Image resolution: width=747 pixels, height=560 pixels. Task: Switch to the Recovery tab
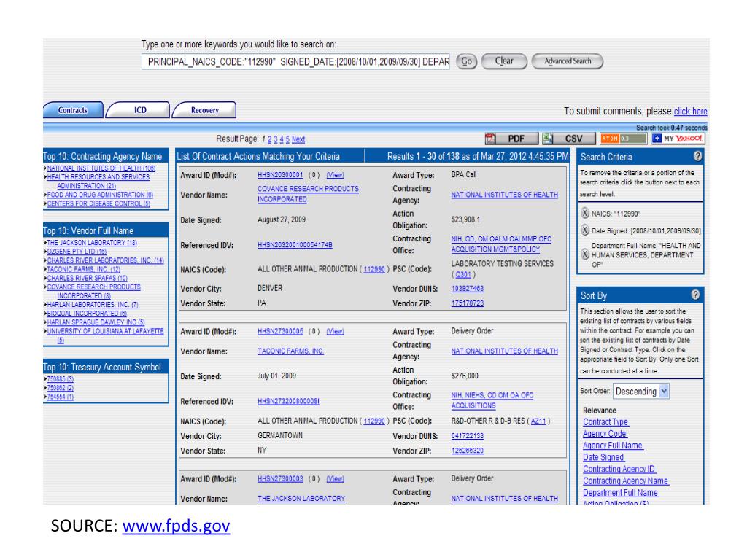[204, 110]
